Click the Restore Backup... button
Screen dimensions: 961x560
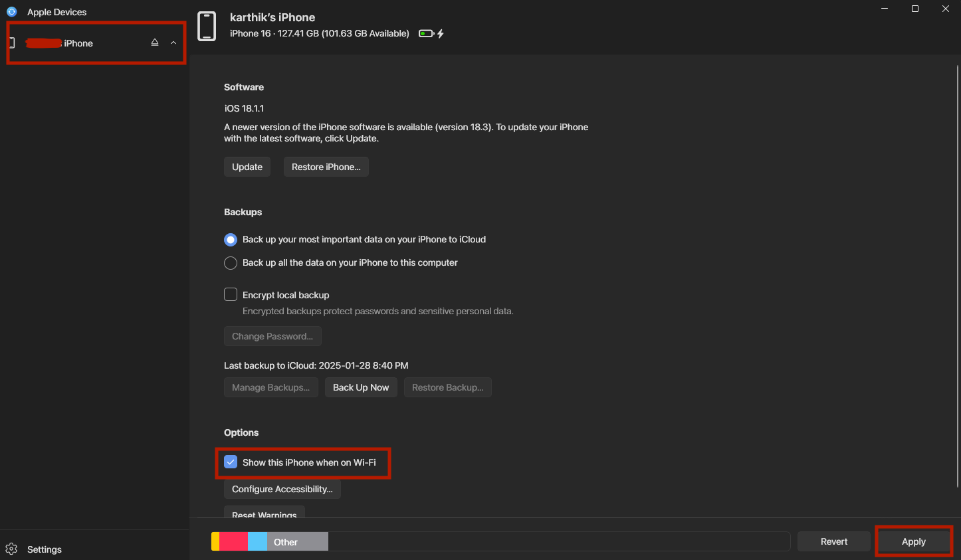pyautogui.click(x=448, y=387)
